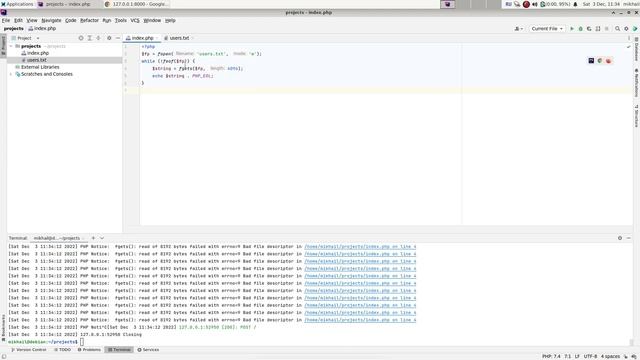Change UTF-8 file encoding in status bar
This screenshot has height=360, width=640.
[x=590, y=356]
